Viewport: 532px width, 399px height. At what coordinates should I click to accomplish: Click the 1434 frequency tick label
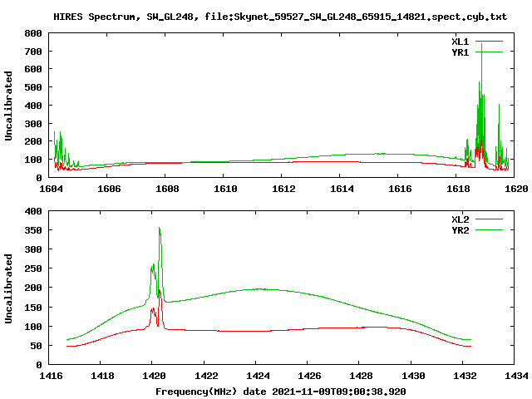click(x=516, y=376)
